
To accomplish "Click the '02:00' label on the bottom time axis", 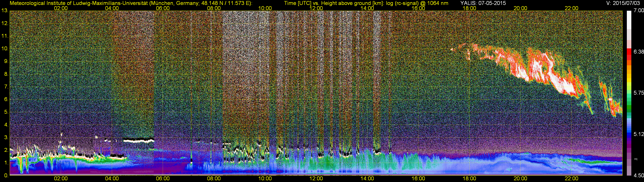I will (x=61, y=179).
